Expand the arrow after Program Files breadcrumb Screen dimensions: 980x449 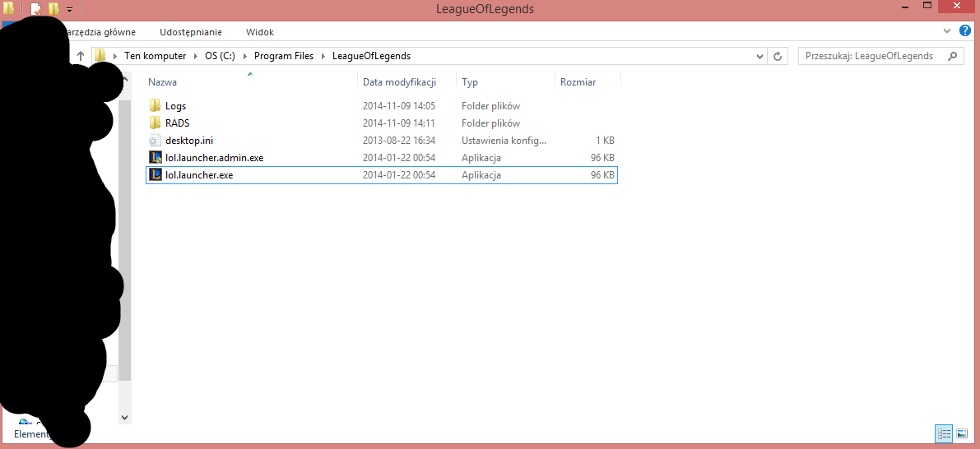323,56
